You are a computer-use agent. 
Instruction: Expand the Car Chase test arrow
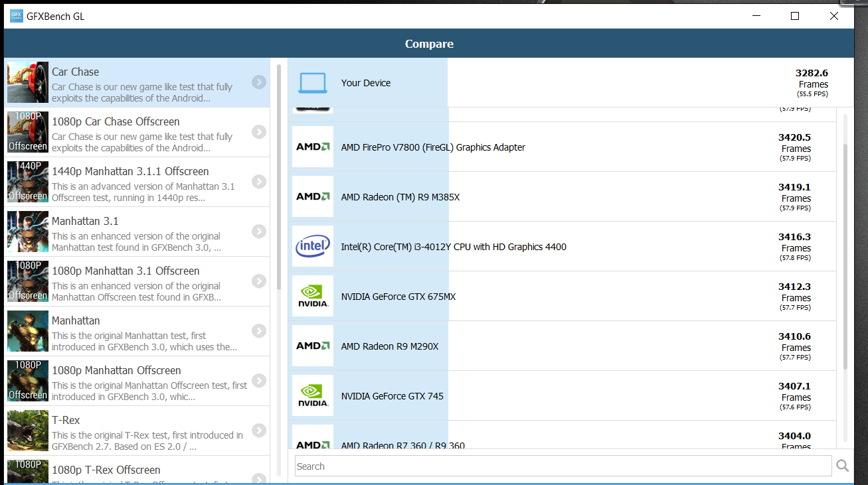[259, 82]
